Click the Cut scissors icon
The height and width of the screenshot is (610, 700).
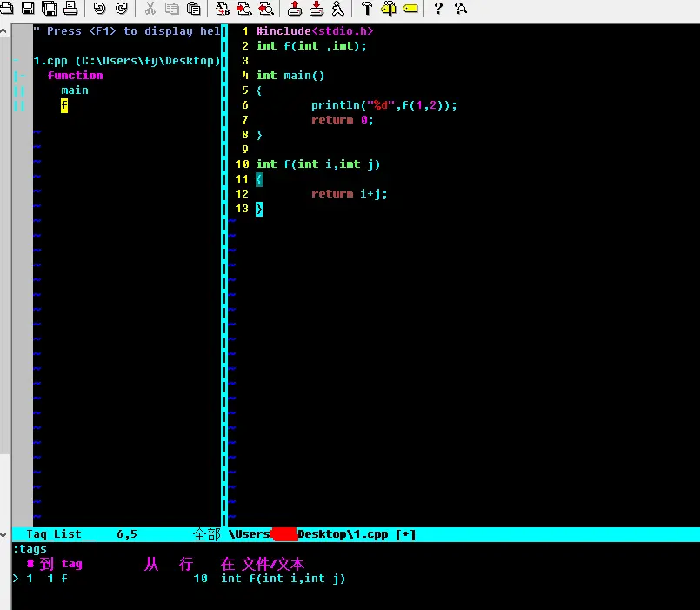click(150, 8)
